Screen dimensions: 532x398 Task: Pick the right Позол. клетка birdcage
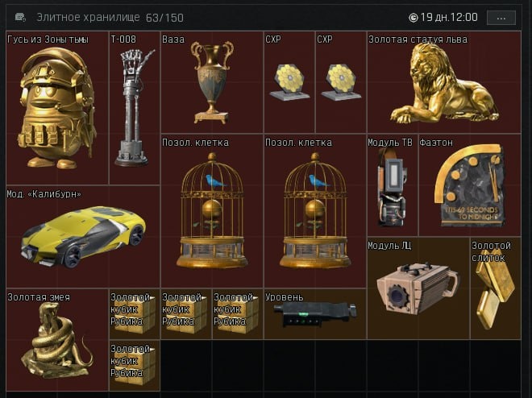pos(315,211)
